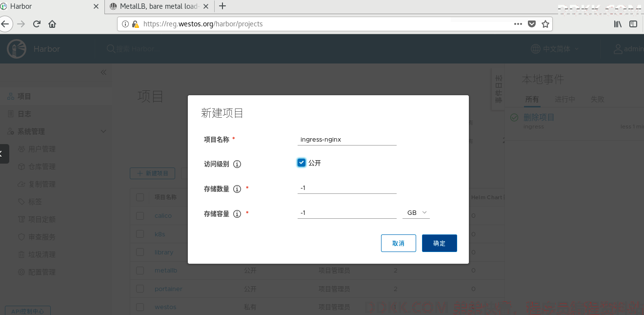Image resolution: width=644 pixels, height=315 pixels.
Task: Open the portainer project link
Action: click(x=168, y=289)
